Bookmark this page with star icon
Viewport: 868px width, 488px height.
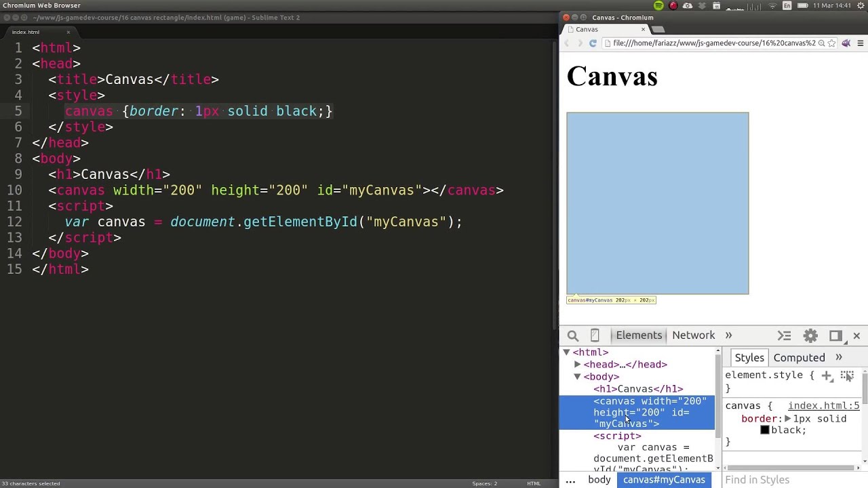coord(832,43)
